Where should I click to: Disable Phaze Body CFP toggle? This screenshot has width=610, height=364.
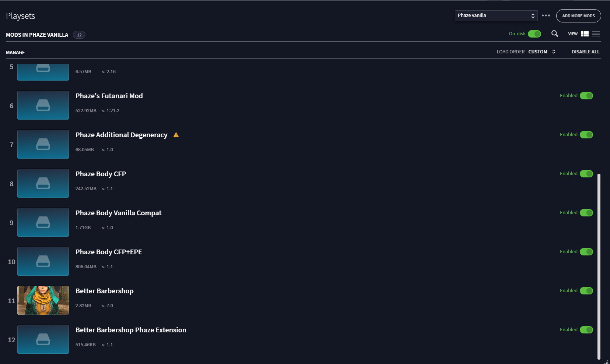[586, 174]
